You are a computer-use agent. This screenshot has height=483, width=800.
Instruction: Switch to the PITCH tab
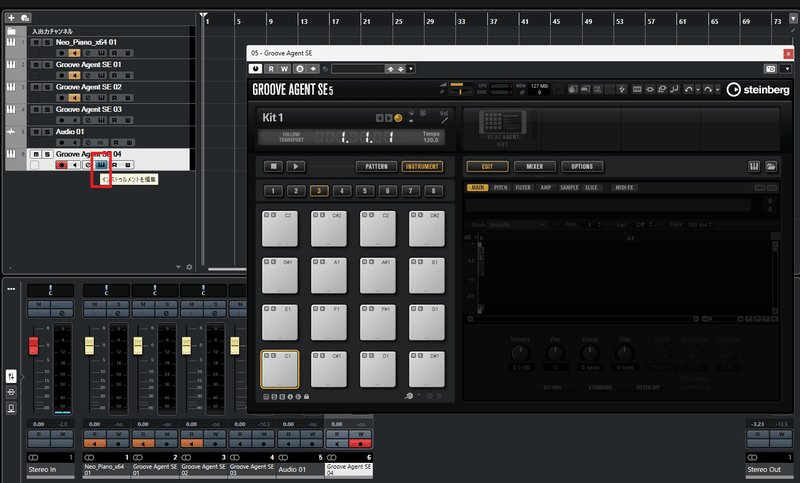[x=501, y=188]
